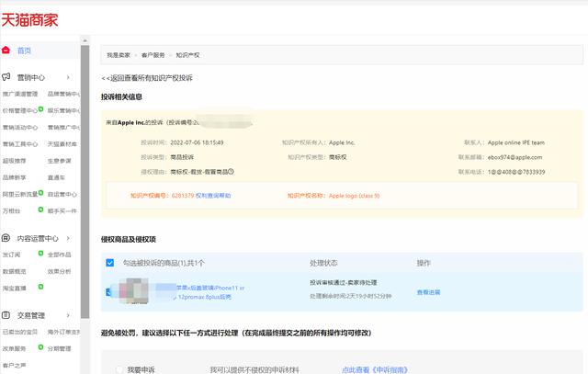The height and width of the screenshot is (374, 588).
Task: Click 返回查看所有知识产权投诉 link
Action: coord(147,78)
